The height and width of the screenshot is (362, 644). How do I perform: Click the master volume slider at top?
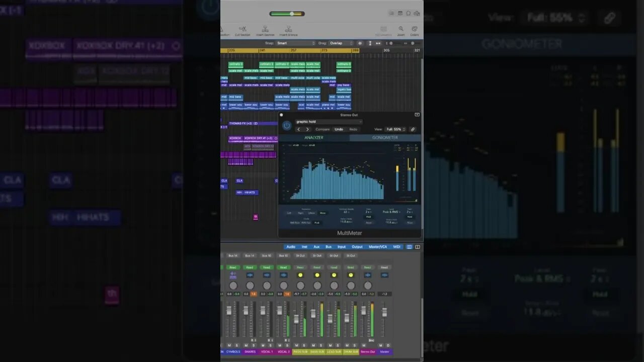(287, 14)
